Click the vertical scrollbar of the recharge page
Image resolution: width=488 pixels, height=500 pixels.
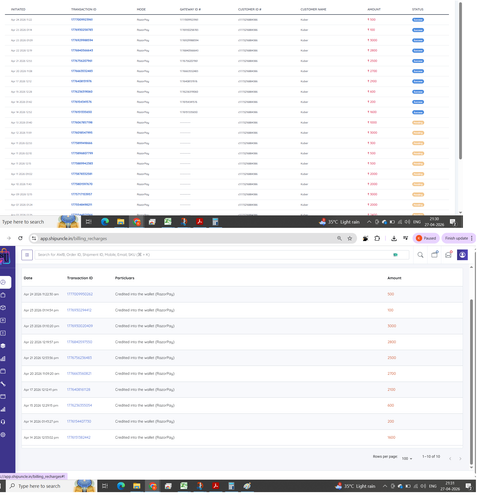[x=471, y=382]
